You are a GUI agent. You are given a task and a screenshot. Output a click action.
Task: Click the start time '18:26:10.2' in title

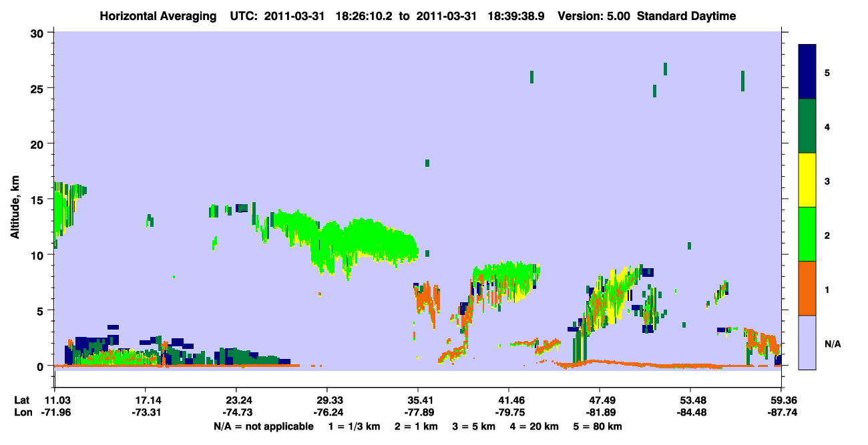click(x=365, y=17)
